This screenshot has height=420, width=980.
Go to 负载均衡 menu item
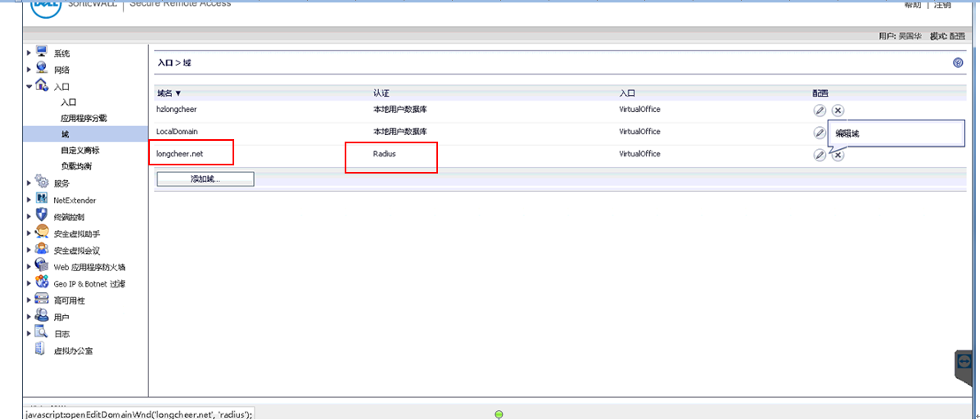[76, 166]
